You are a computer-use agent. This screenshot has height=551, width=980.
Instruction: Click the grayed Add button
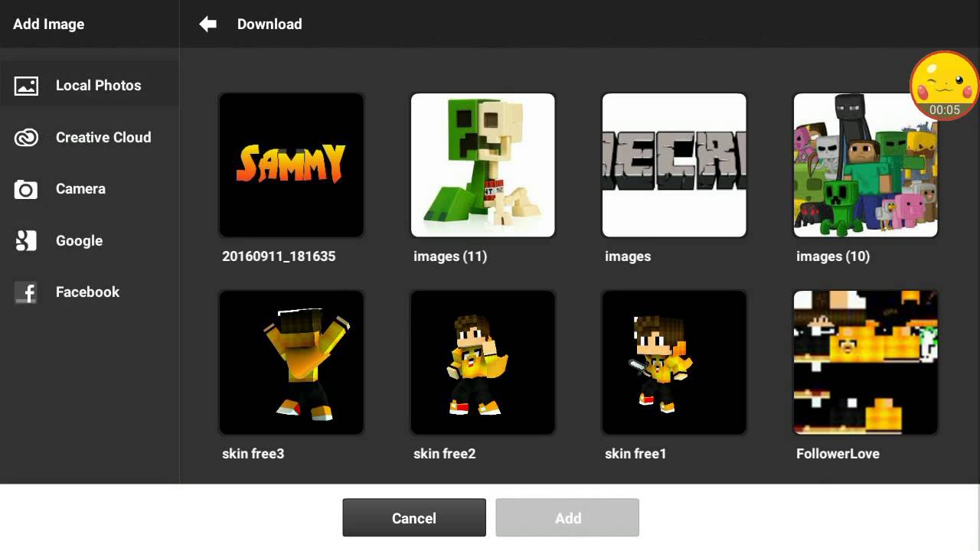[567, 518]
